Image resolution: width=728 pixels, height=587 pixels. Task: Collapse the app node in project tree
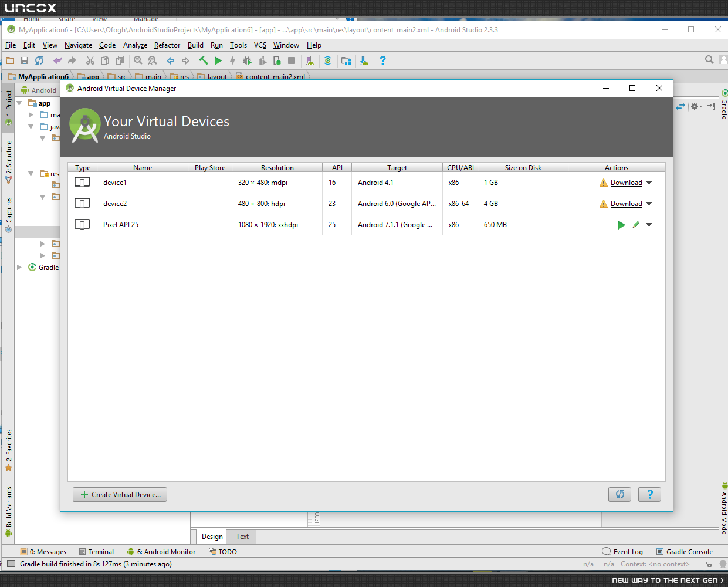click(19, 103)
